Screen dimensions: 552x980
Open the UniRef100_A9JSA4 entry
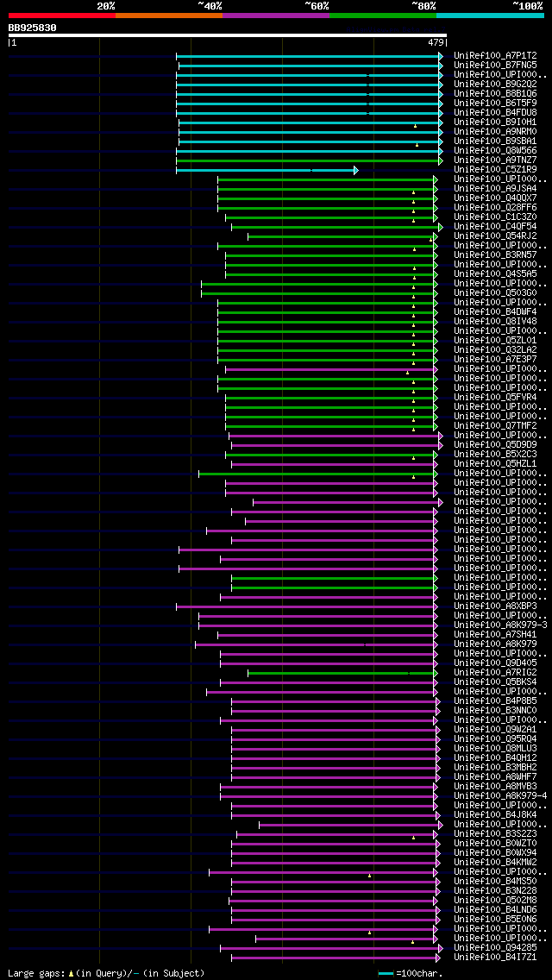(x=495, y=189)
